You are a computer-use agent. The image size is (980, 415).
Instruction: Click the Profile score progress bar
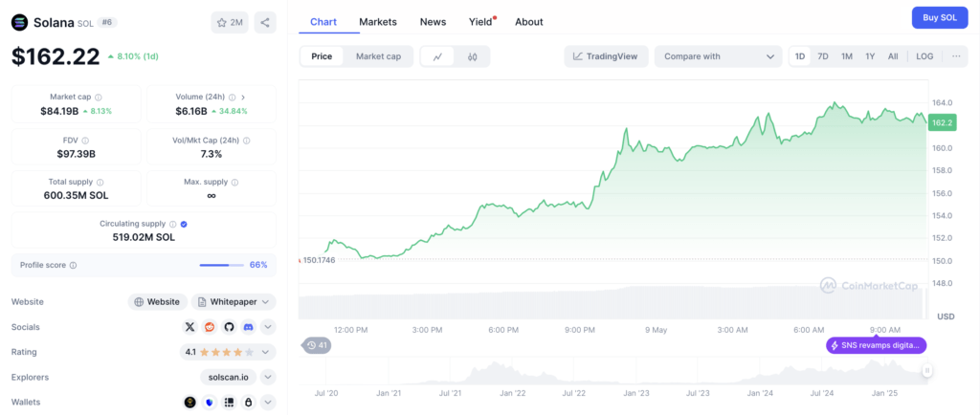[x=222, y=265]
